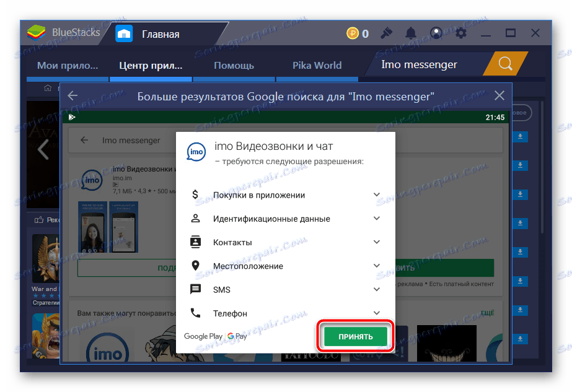
Task: Open video call screenshot thumbnail of imo
Action: coord(93,227)
